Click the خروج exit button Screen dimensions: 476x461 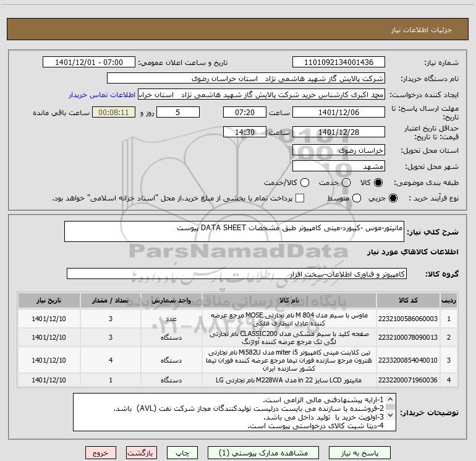[101, 453]
